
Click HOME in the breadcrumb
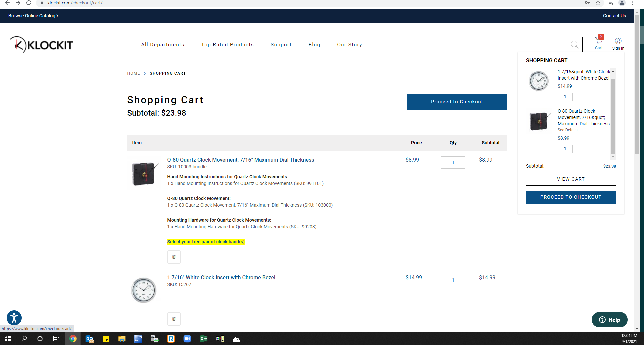coord(133,73)
